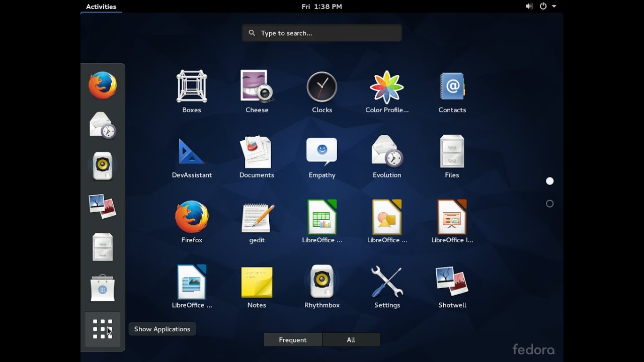The width and height of the screenshot is (644, 362).
Task: Open the clock and calendar menu
Action: tap(322, 7)
